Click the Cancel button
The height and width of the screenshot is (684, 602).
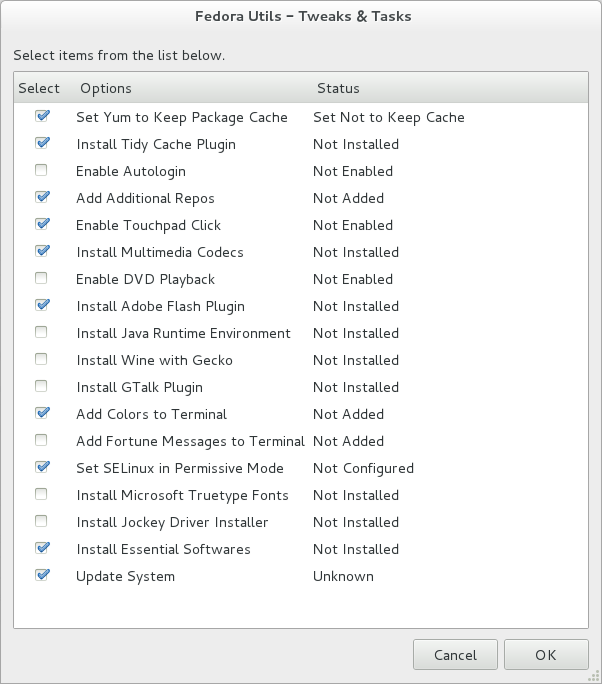455,654
